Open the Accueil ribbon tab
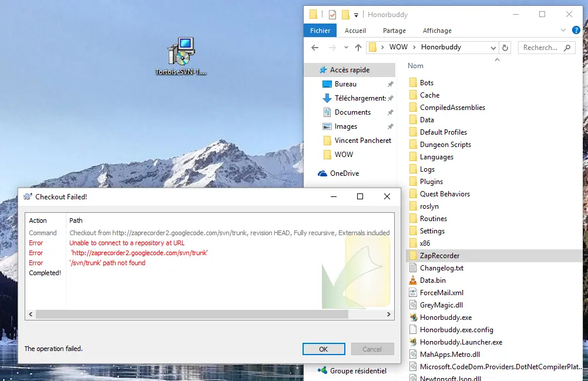Image resolution: width=588 pixels, height=381 pixels. click(355, 31)
